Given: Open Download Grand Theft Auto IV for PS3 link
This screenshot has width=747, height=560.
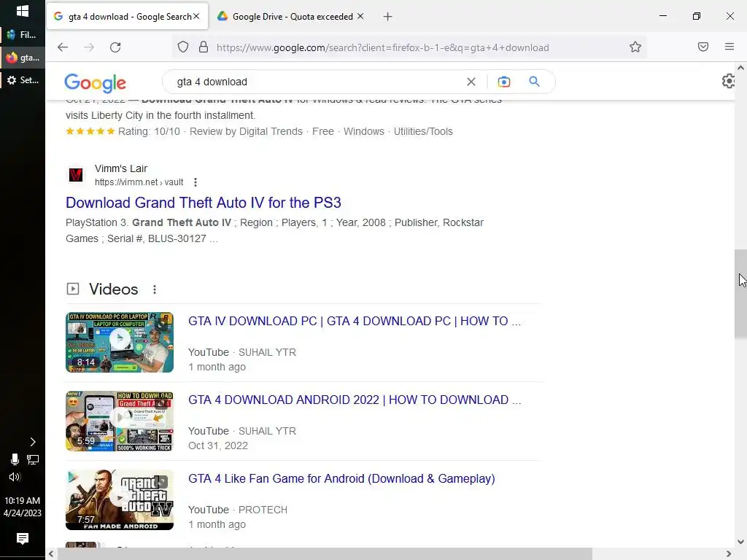Looking at the screenshot, I should (x=204, y=203).
